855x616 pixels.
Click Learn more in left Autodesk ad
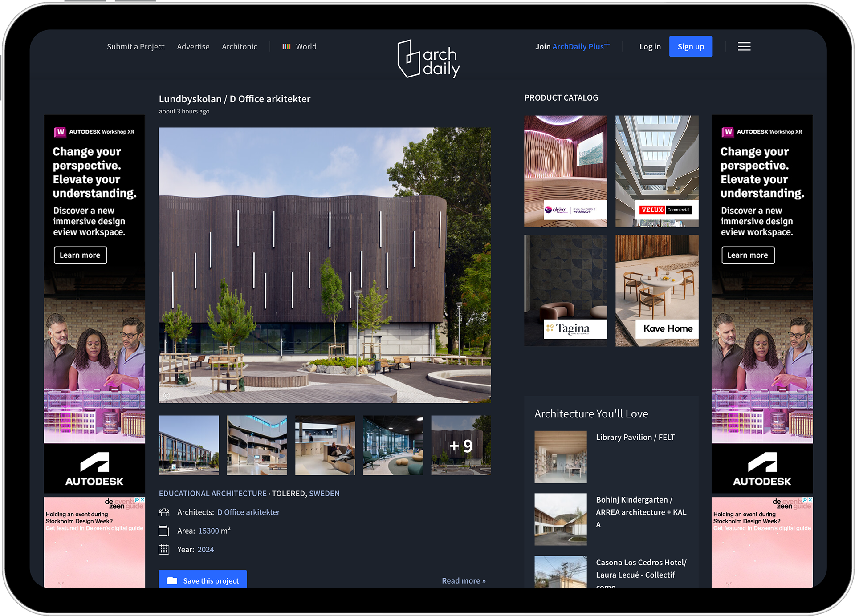point(80,255)
